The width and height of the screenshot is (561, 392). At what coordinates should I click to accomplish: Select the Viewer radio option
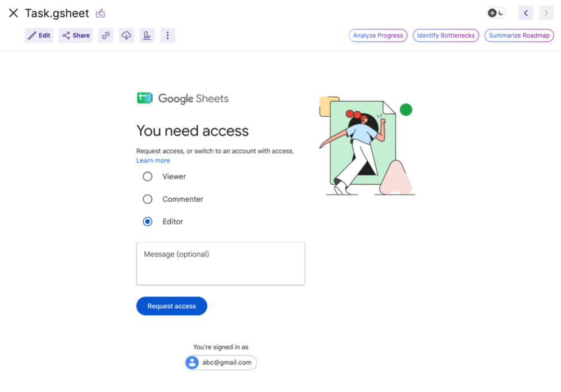pos(147,176)
